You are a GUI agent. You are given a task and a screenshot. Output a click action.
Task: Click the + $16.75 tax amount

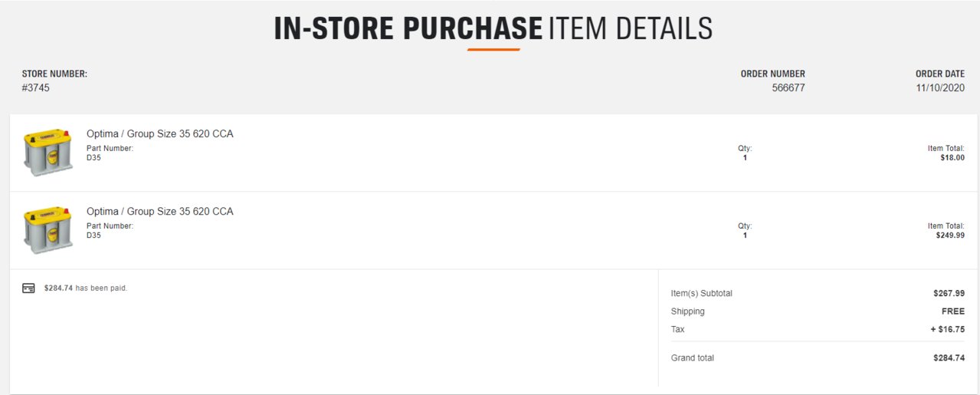coord(947,329)
